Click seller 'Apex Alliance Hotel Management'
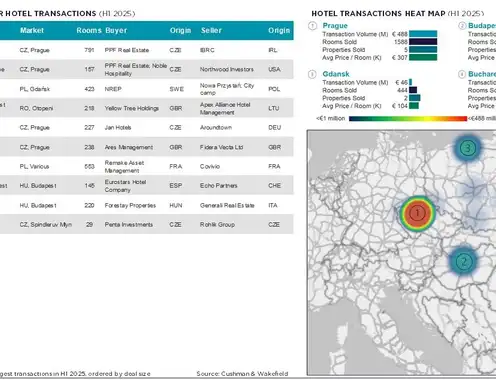The width and height of the screenshot is (496, 380). 225,108
